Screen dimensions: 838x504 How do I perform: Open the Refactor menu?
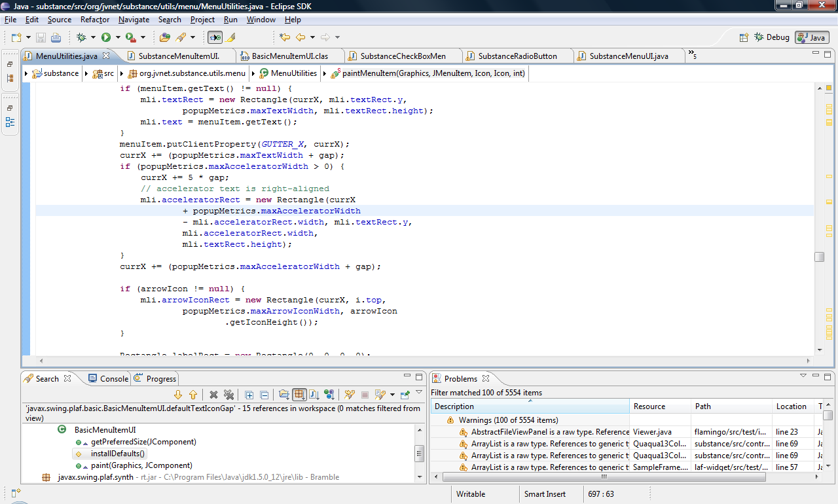94,20
